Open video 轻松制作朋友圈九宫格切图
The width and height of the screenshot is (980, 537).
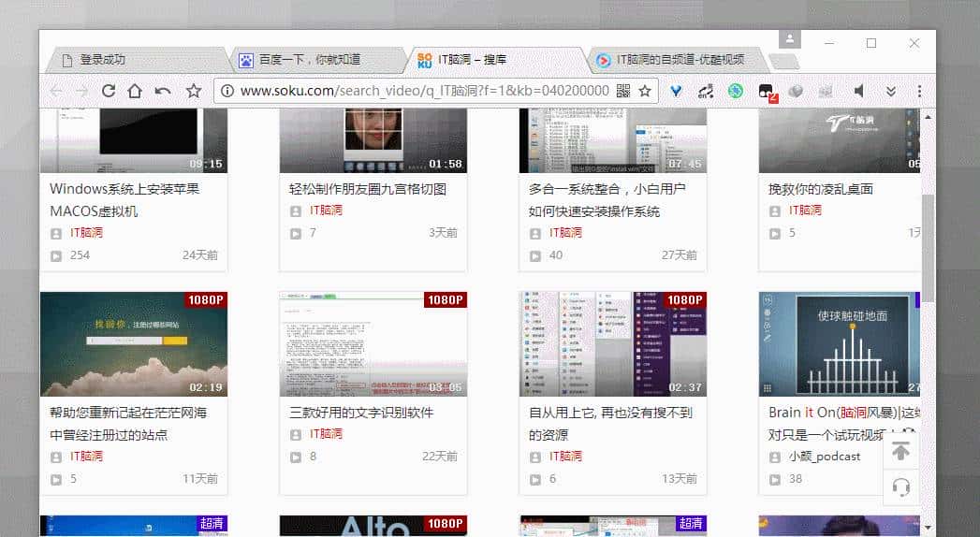368,189
